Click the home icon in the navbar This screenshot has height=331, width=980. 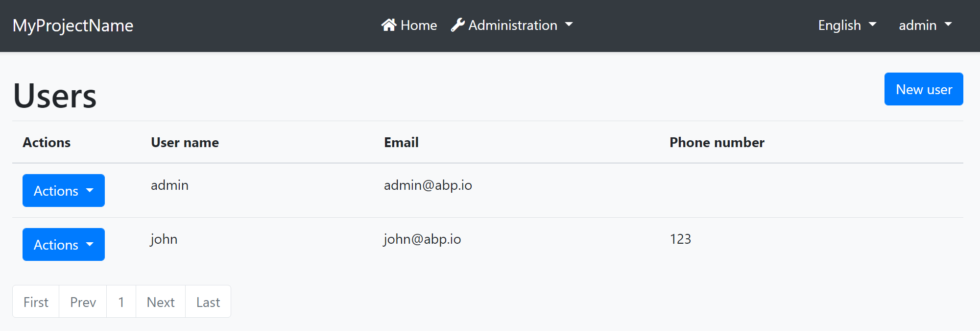pos(389,25)
